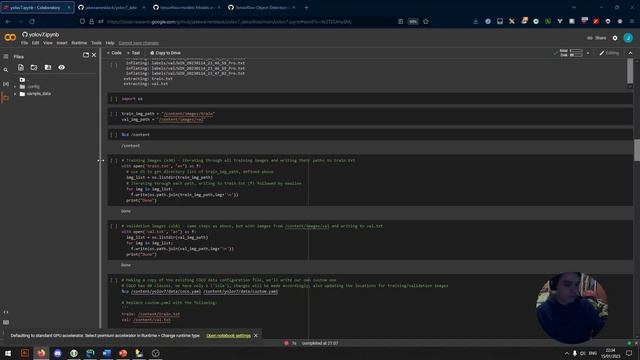The image size is (640, 360).
Task: Run the Validation Images val.txt cell
Action: [x=113, y=226]
